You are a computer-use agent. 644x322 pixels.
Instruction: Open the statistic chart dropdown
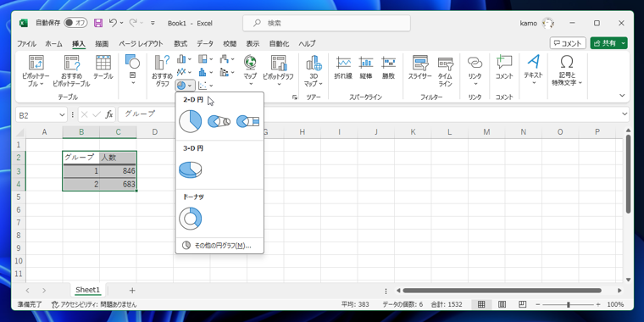tap(205, 72)
